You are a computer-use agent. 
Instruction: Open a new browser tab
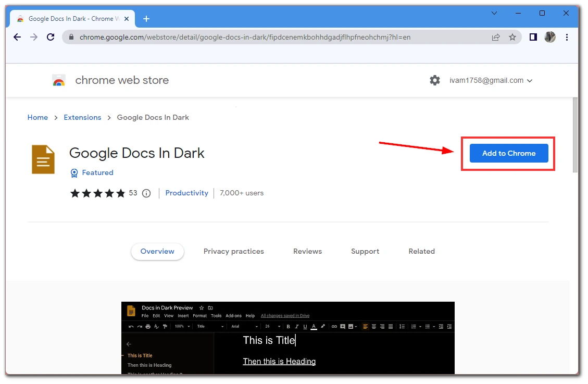coord(146,19)
